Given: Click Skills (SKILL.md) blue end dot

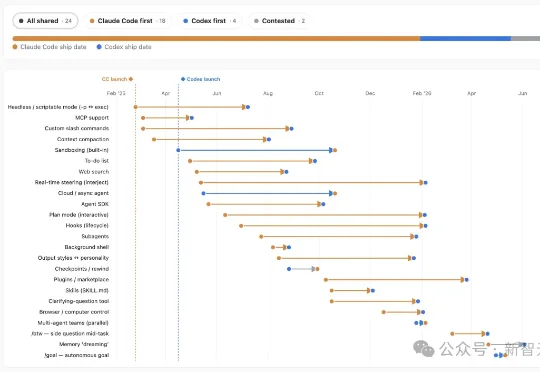Looking at the screenshot, I should pos(373,290).
